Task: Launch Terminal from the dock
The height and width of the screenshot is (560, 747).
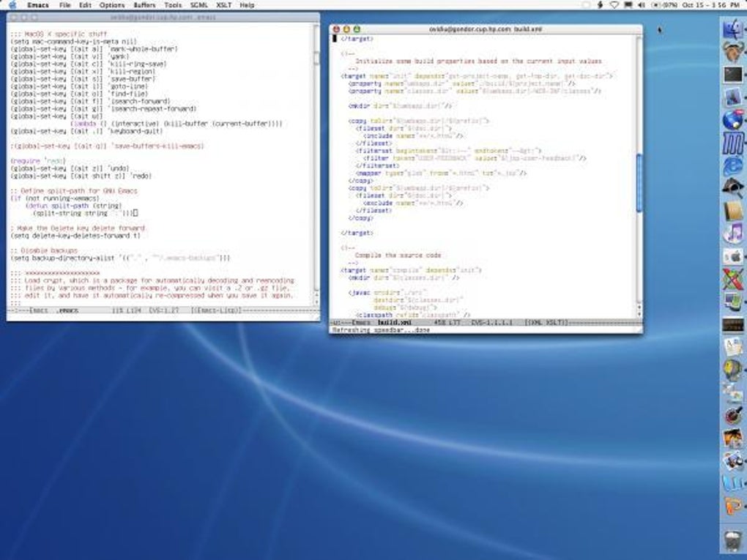Action: [x=732, y=75]
